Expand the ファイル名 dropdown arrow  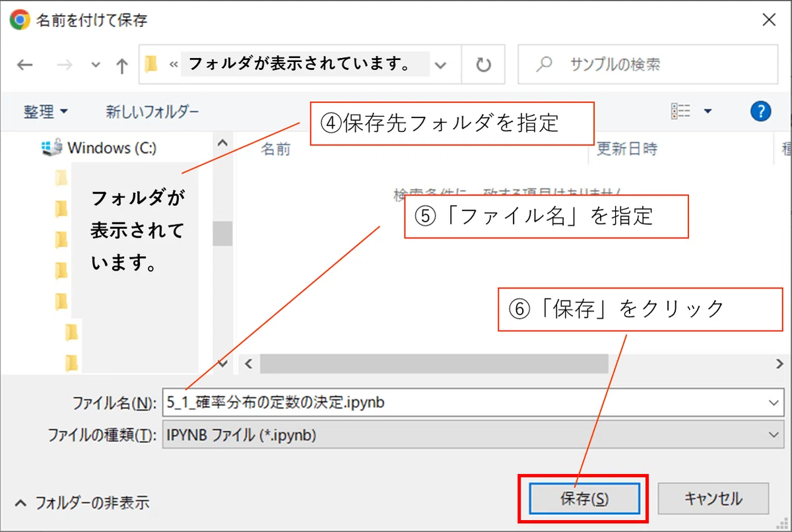(x=773, y=402)
